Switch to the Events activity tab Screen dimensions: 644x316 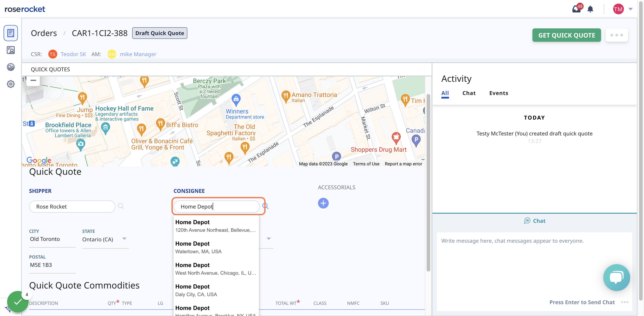pyautogui.click(x=498, y=93)
